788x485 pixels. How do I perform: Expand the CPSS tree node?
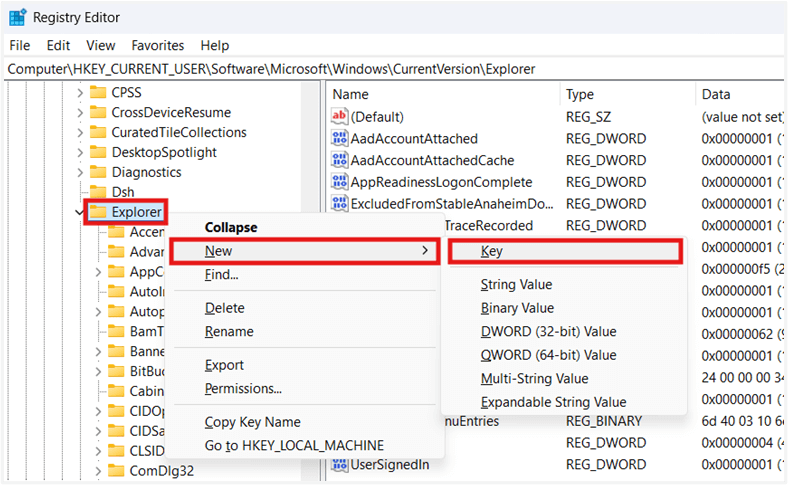pos(80,93)
